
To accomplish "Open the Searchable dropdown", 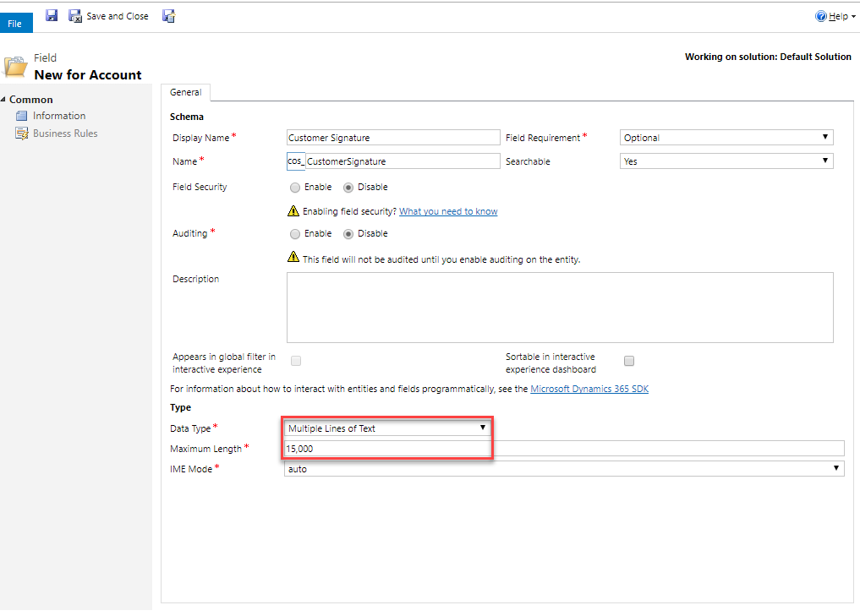I will click(x=726, y=161).
